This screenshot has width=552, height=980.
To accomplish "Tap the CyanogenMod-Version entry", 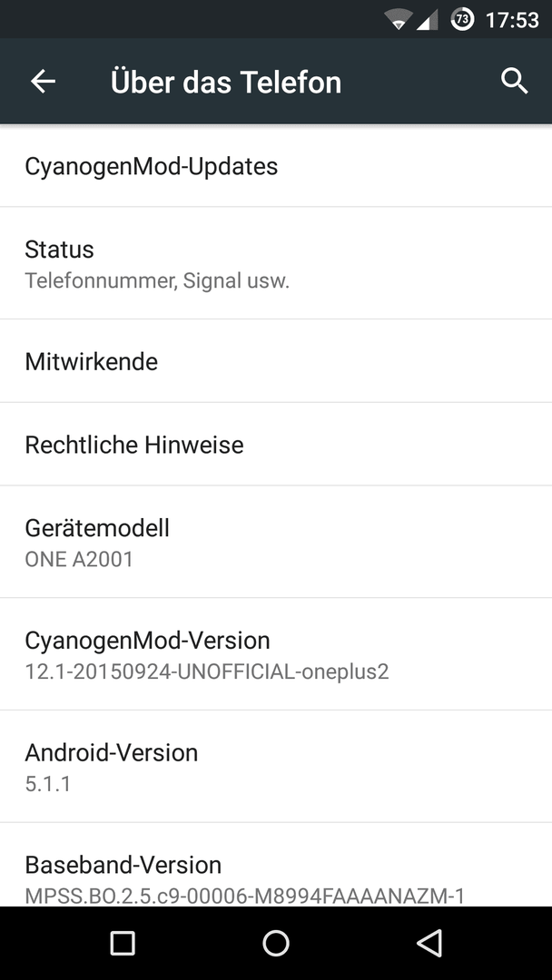I will click(276, 654).
